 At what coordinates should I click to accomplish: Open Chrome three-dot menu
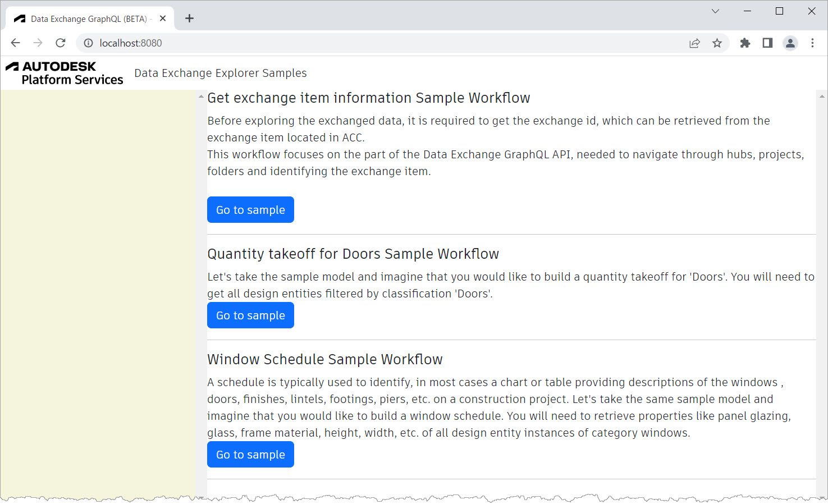(x=812, y=43)
